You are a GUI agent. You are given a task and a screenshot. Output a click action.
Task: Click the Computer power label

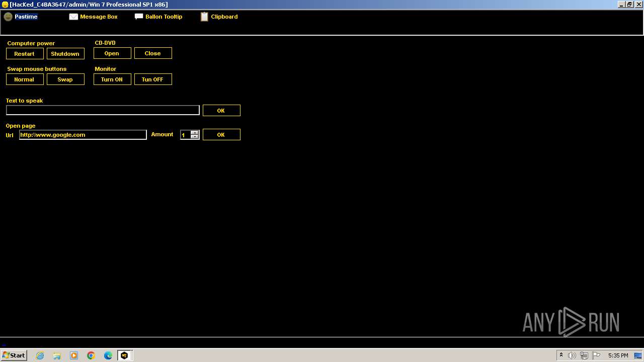(x=31, y=43)
